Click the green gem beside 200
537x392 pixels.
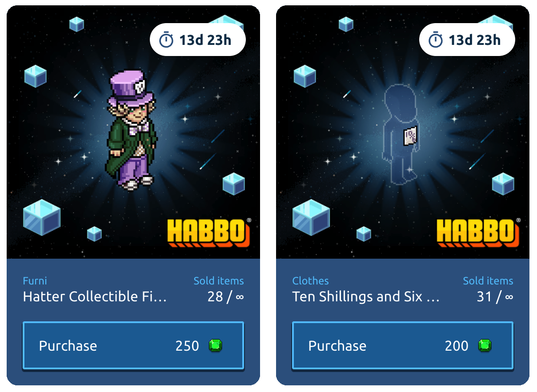[x=485, y=345]
